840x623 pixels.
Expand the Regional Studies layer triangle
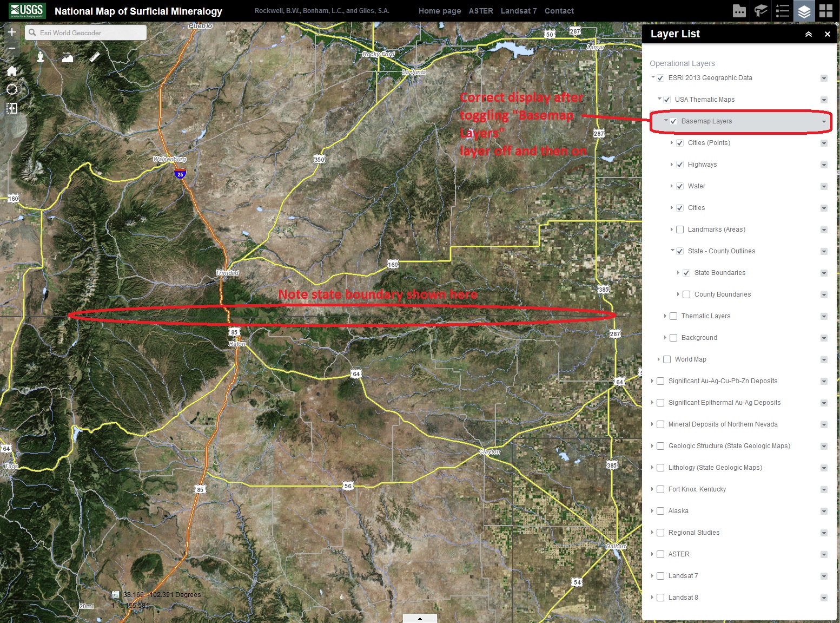(652, 533)
